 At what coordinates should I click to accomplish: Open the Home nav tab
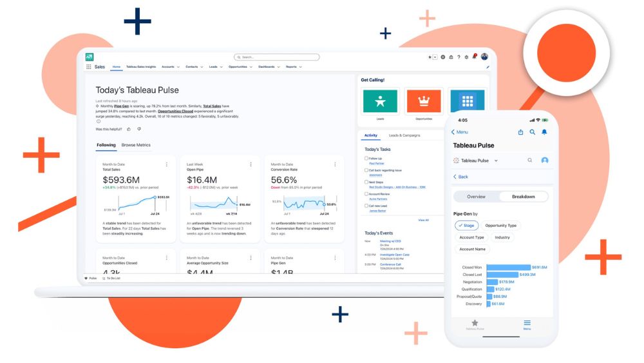coord(117,66)
